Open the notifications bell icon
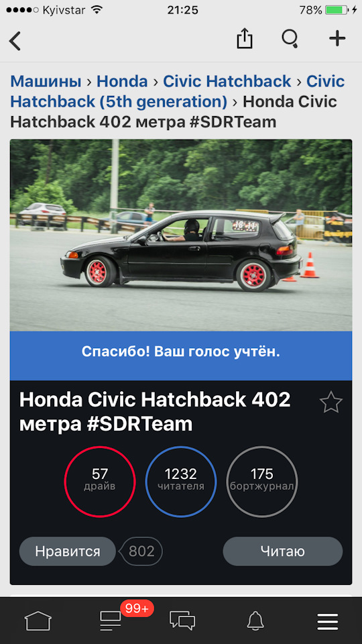362x644 pixels. tap(255, 620)
